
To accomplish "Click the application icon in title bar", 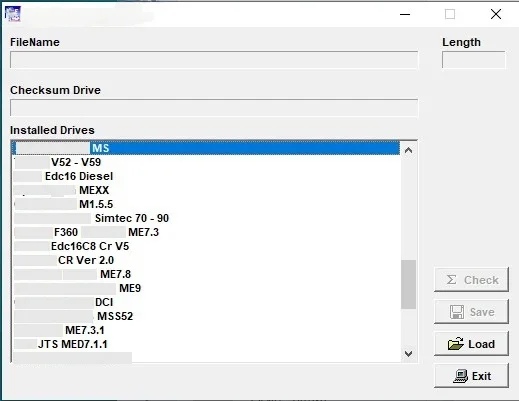I will tap(13, 14).
